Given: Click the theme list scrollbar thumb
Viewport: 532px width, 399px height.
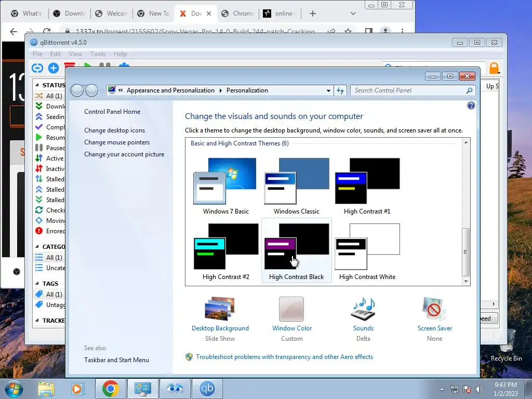Looking at the screenshot, I should click(466, 252).
